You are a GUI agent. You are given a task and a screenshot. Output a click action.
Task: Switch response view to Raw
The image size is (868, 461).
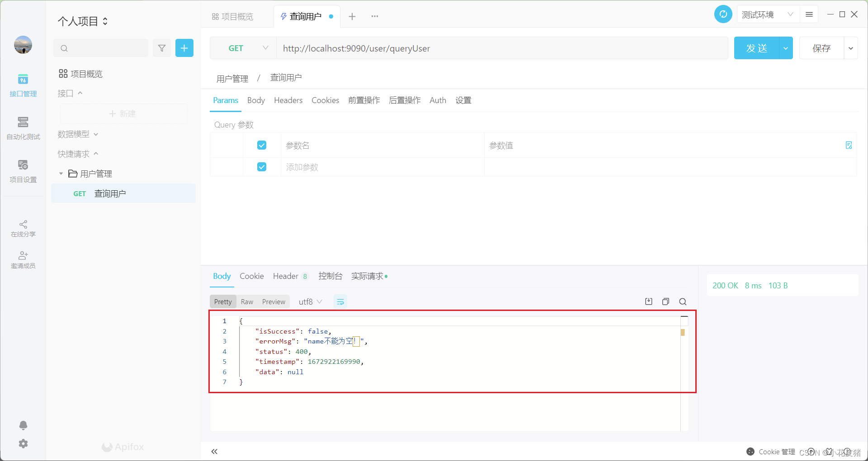tap(247, 301)
